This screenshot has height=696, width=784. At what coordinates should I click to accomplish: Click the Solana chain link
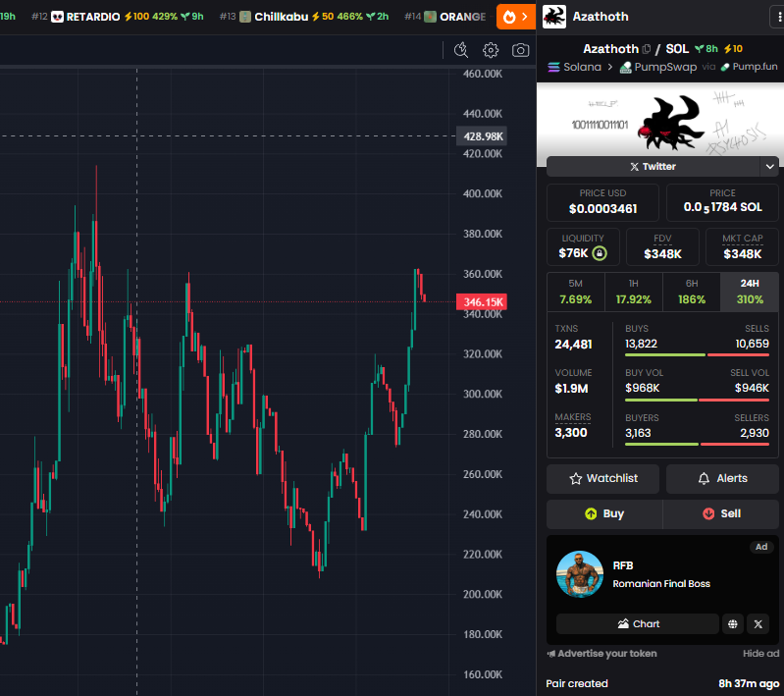click(574, 67)
